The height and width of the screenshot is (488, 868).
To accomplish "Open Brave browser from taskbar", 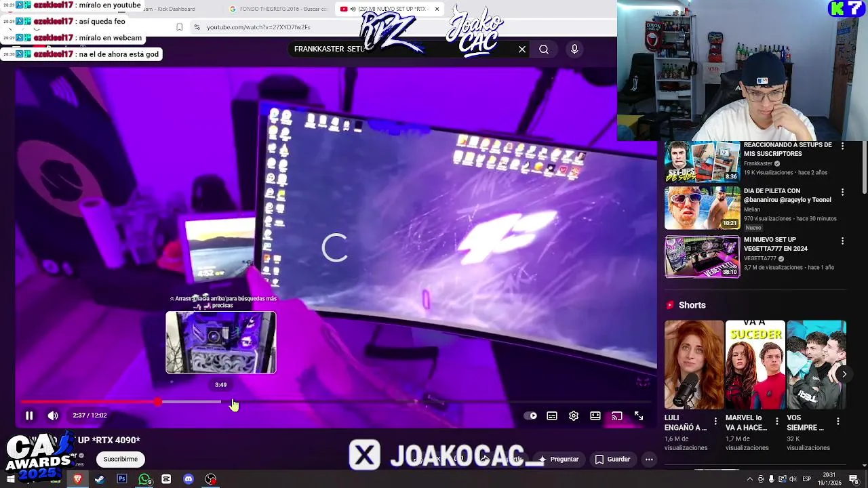I will point(77,479).
